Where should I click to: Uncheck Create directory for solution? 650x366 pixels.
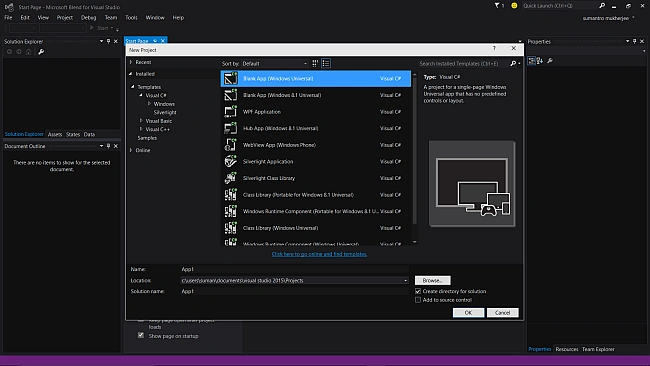[418, 291]
